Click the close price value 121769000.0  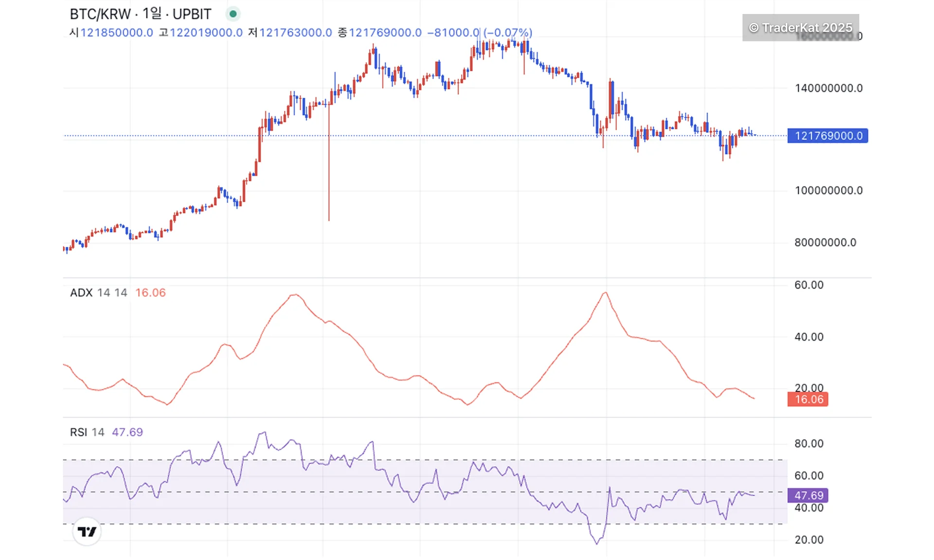[385, 33]
